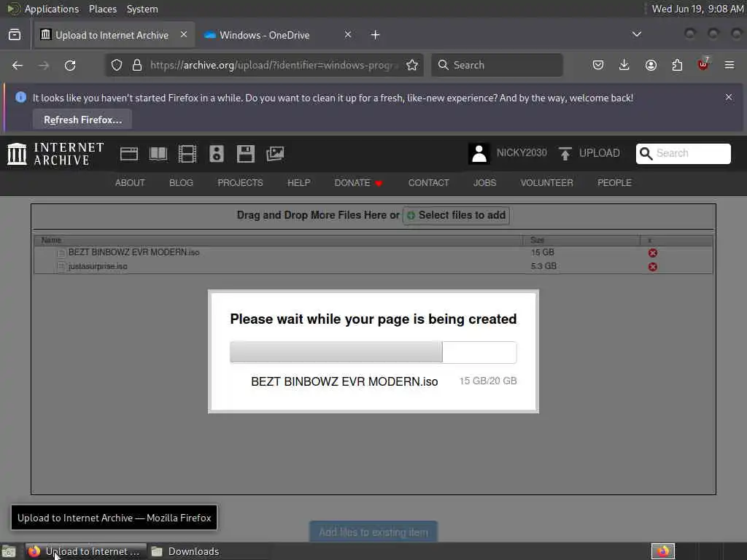Viewport: 747px width, 560px height.
Task: Open the JOBS nav link
Action: [485, 183]
